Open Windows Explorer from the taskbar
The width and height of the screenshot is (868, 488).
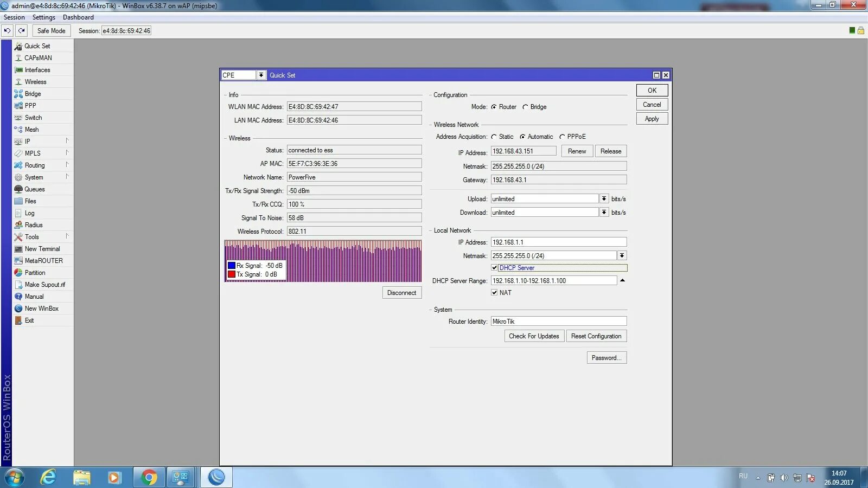[82, 477]
